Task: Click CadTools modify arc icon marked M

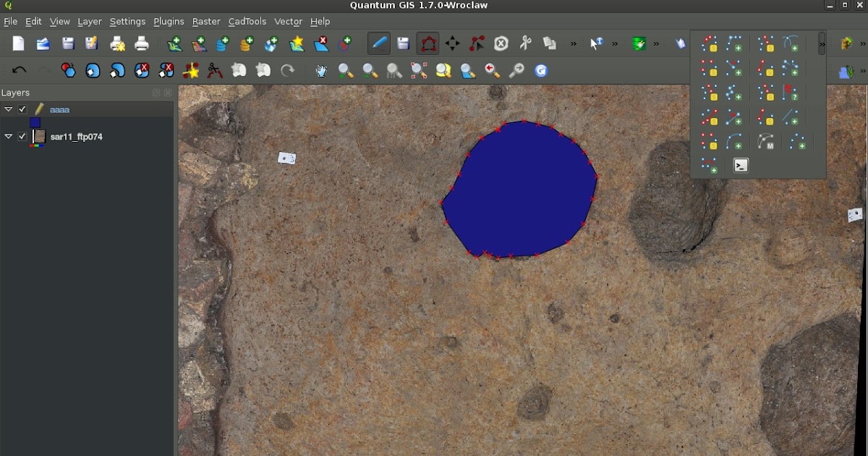Action: point(766,142)
